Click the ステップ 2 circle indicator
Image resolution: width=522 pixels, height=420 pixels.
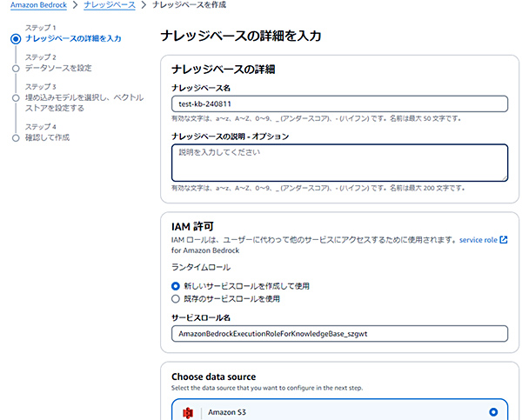tap(15, 68)
